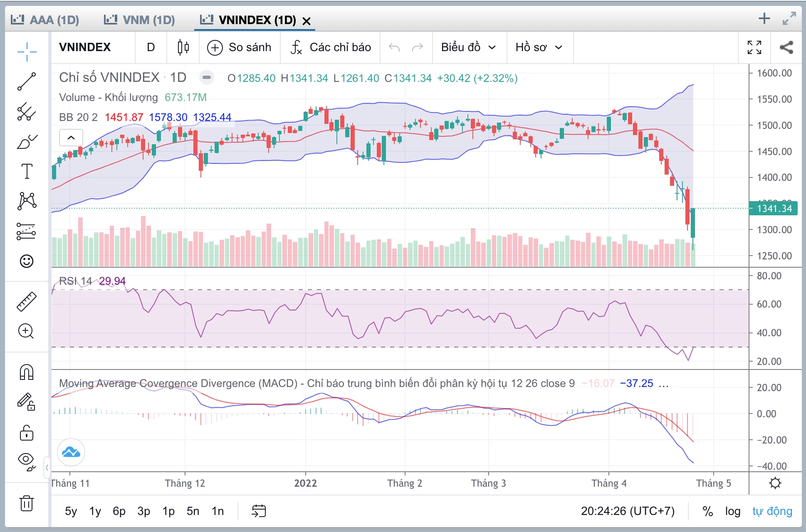Click the redo arrow
The image size is (806, 532).
(418, 47)
